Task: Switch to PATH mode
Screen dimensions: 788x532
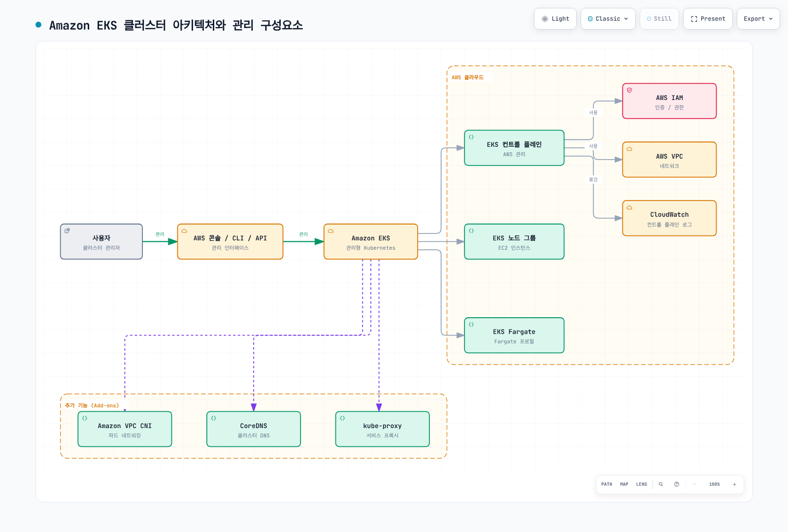Action: pyautogui.click(x=607, y=484)
